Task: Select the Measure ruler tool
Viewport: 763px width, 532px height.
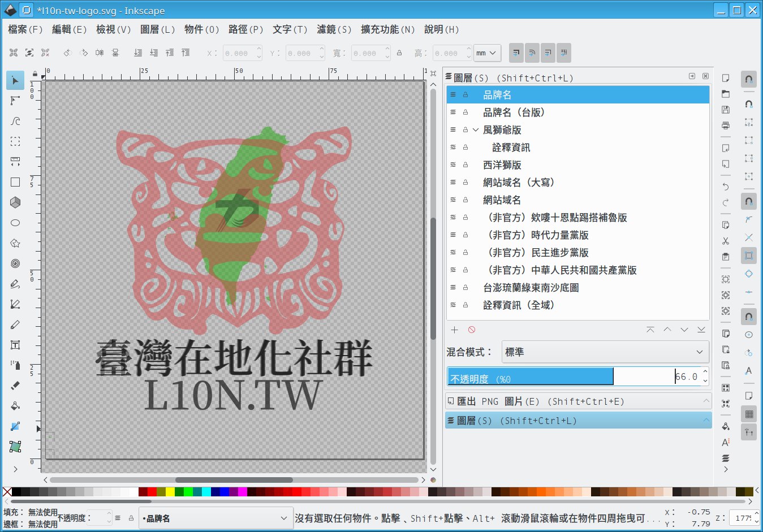Action: (x=15, y=162)
